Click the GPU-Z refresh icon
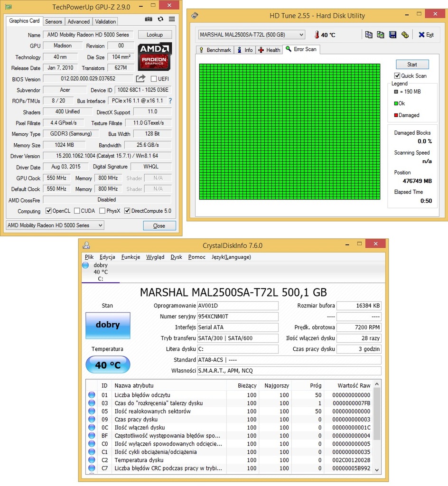The image size is (448, 486). [x=160, y=19]
